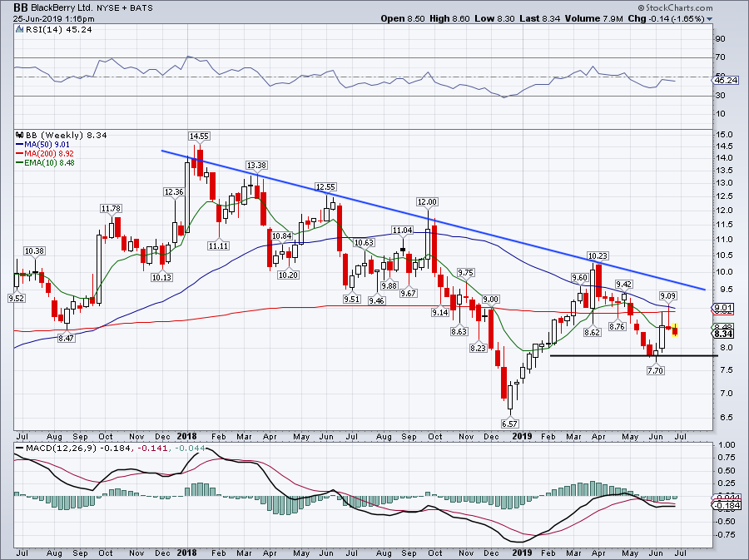The width and height of the screenshot is (749, 560).
Task: Click the Volume 7.9M value
Action: tap(593, 18)
